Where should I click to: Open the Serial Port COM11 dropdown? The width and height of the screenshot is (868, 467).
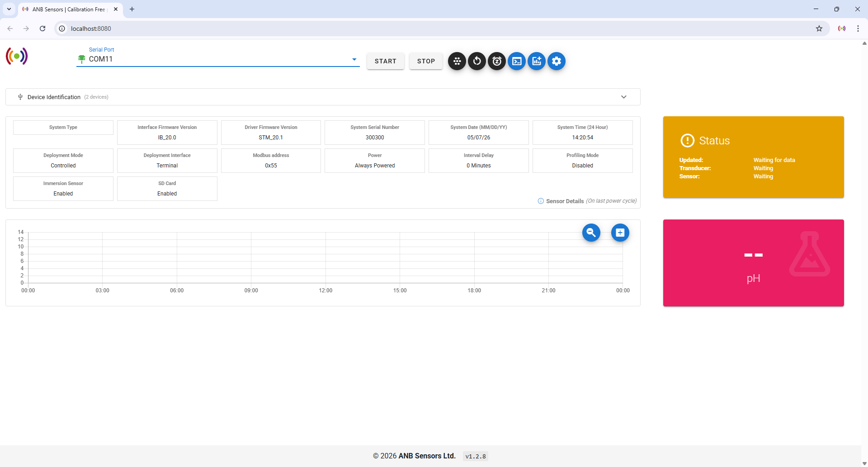click(218, 59)
